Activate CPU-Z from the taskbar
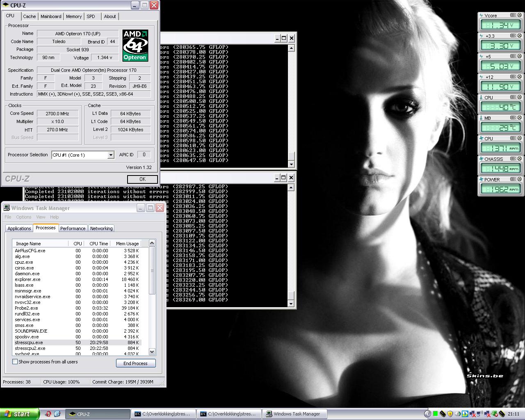The height and width of the screenshot is (420, 525). [x=98, y=414]
